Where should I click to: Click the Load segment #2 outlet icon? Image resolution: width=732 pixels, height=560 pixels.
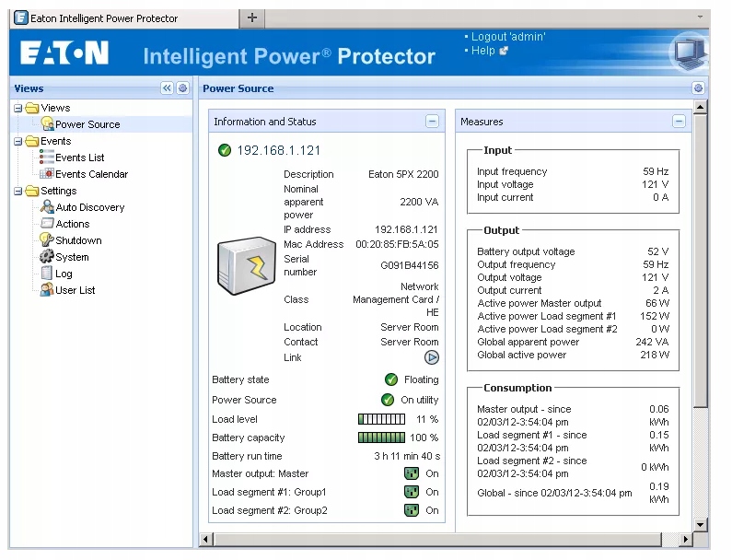point(412,510)
